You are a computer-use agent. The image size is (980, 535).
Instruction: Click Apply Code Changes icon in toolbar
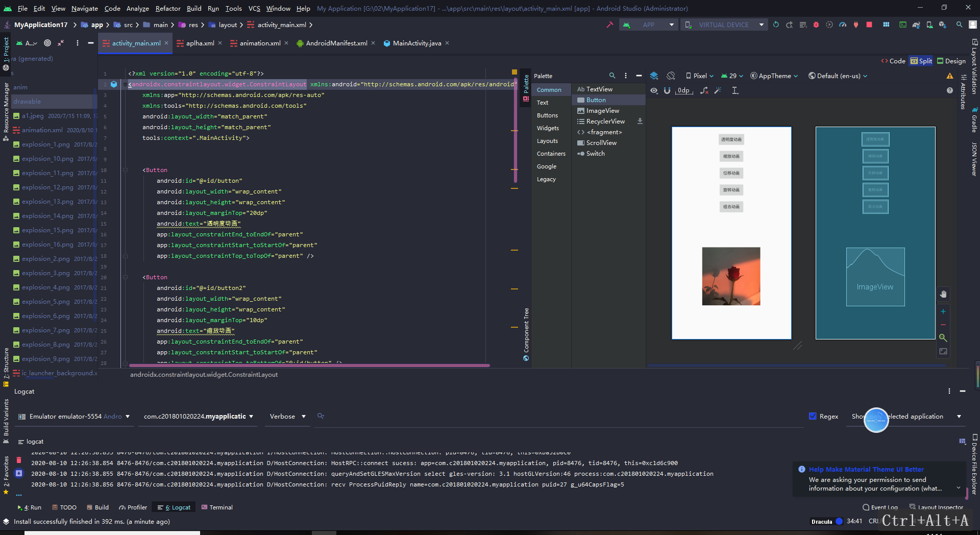[x=803, y=25]
